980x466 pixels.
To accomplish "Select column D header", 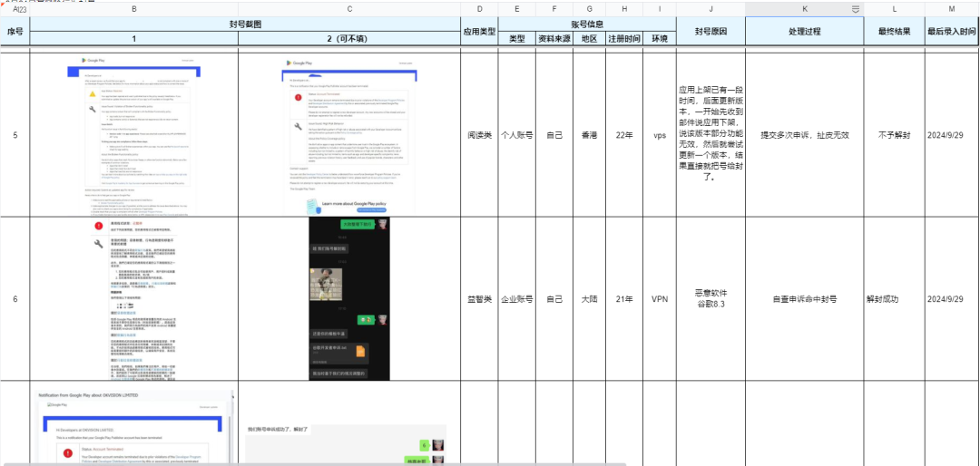I will tap(479, 9).
